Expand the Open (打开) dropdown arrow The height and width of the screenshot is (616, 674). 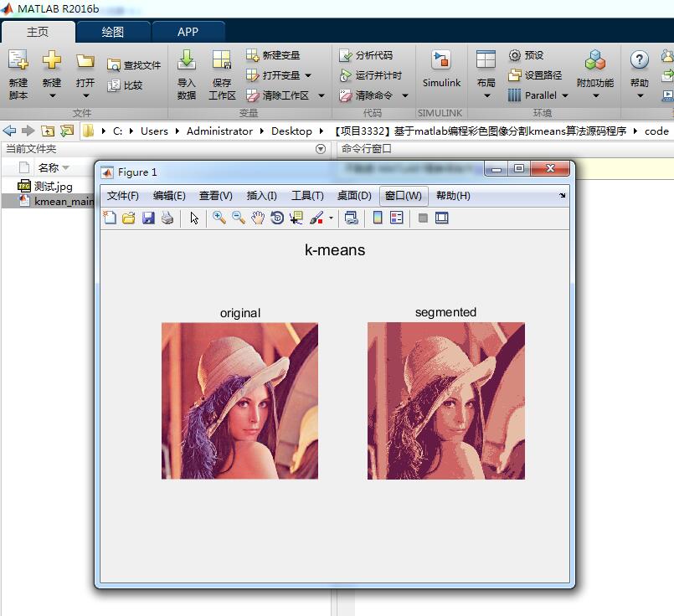[85, 95]
